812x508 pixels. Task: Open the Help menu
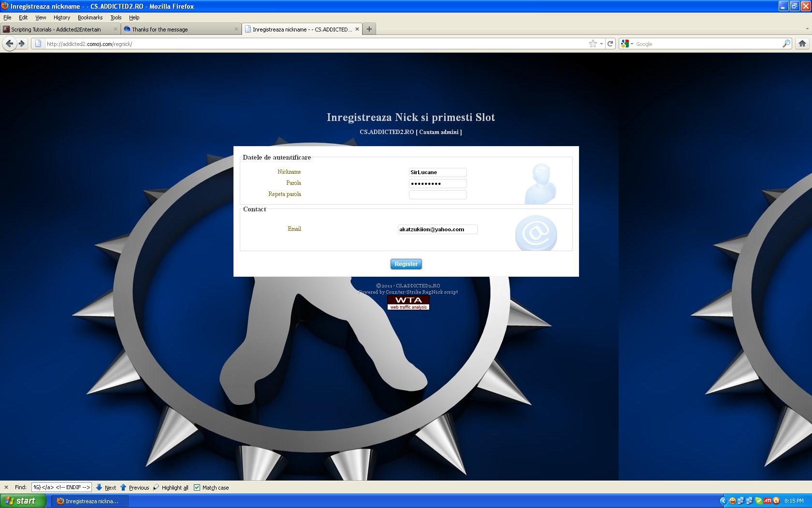pos(134,17)
